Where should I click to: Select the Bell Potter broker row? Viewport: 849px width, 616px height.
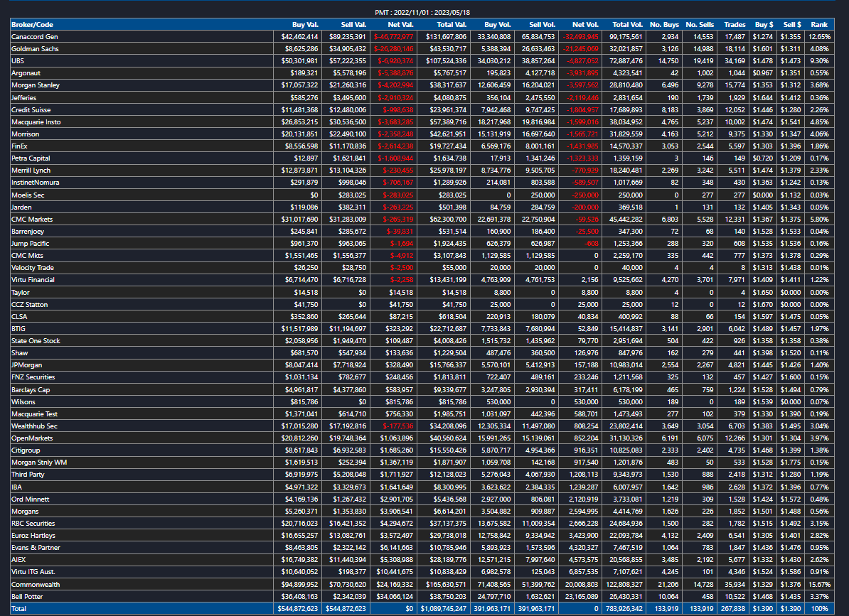422,597
